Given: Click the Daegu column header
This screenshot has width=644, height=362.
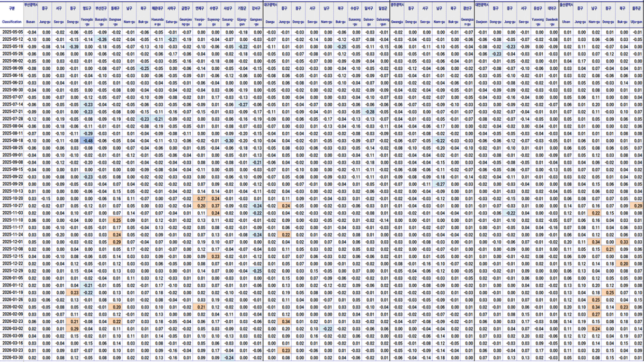Looking at the screenshot, I should pos(270,22).
